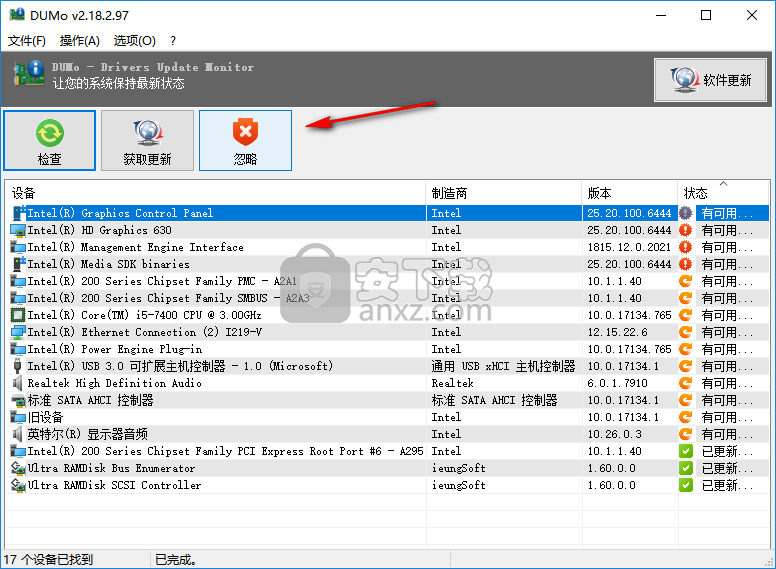776x569 pixels.
Task: Click 17 个设备已找到 status bar text
Action: [x=48, y=560]
